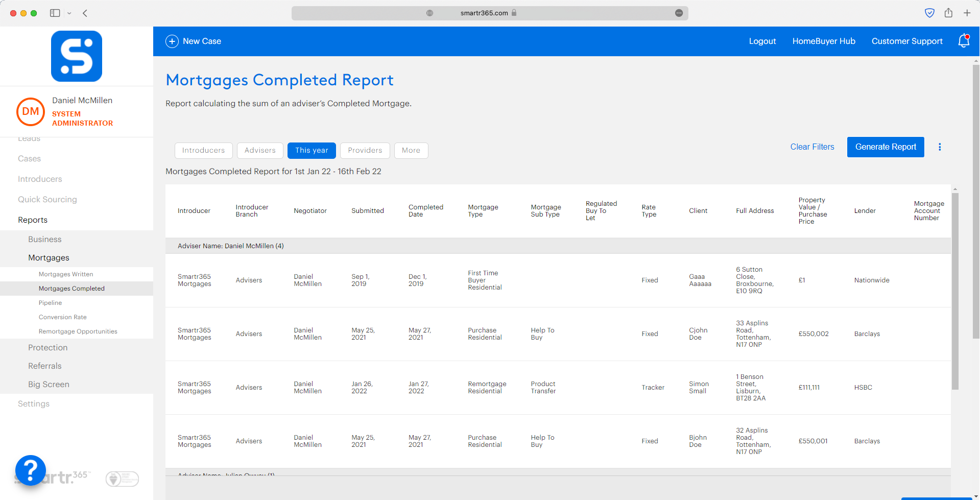The height and width of the screenshot is (500, 980).
Task: Click the New Case plus icon
Action: pos(172,41)
